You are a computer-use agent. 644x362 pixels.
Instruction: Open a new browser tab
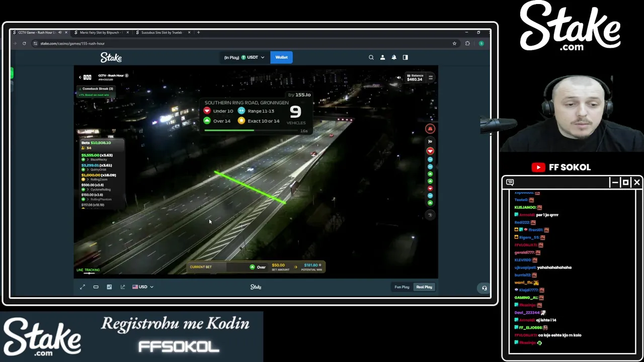198,33
